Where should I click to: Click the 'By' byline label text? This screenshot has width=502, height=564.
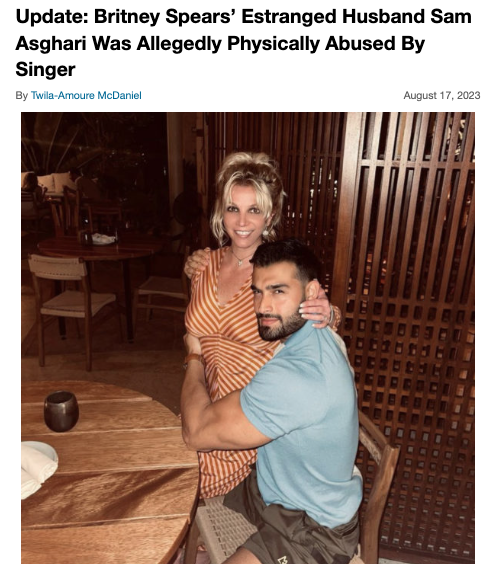pyautogui.click(x=22, y=96)
